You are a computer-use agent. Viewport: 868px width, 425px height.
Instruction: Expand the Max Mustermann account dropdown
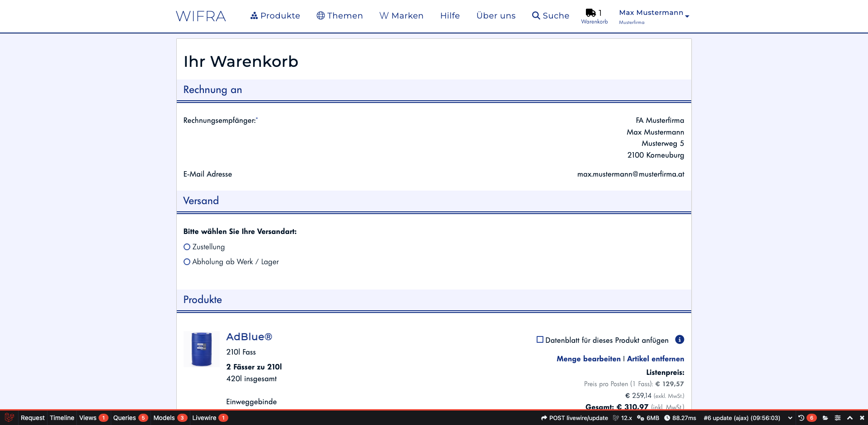[654, 16]
